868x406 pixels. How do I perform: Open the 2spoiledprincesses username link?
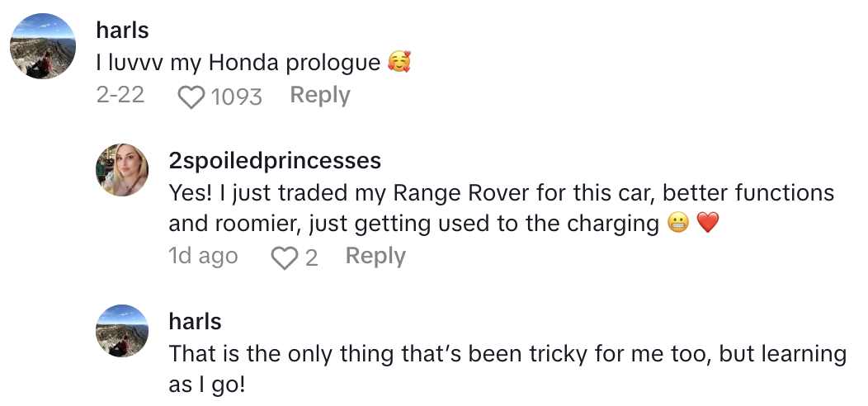[275, 159]
